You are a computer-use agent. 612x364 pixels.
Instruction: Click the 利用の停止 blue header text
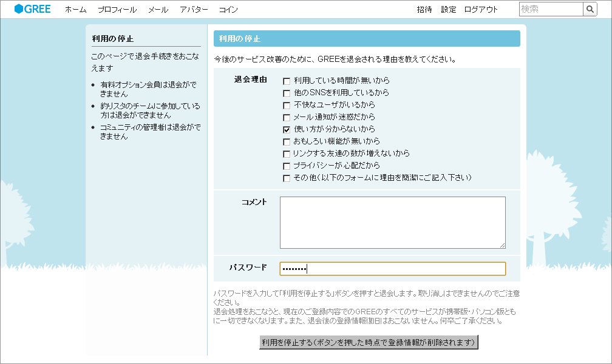[240, 39]
